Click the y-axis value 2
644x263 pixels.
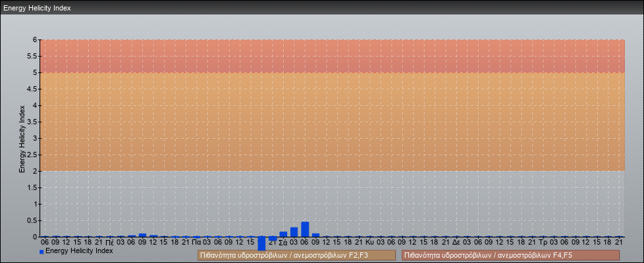pos(35,171)
